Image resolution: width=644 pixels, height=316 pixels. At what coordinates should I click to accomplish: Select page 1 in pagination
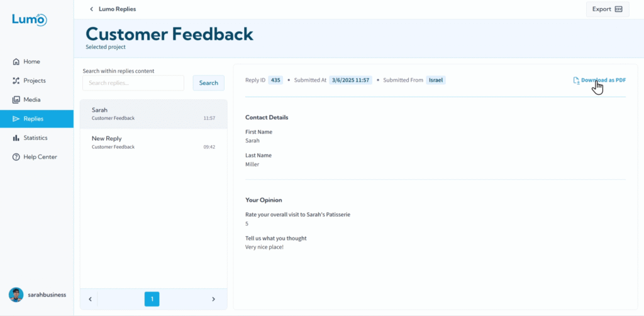pyautogui.click(x=152, y=299)
